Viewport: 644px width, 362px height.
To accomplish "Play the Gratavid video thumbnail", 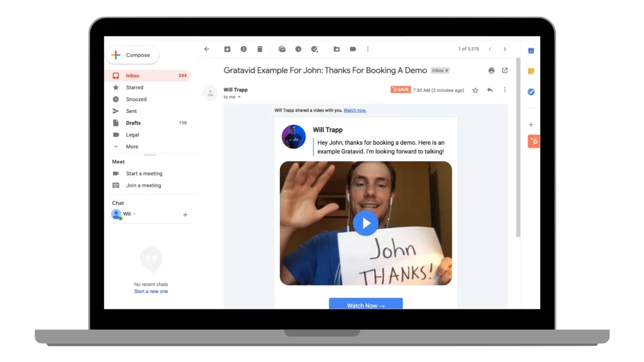I will tap(365, 223).
